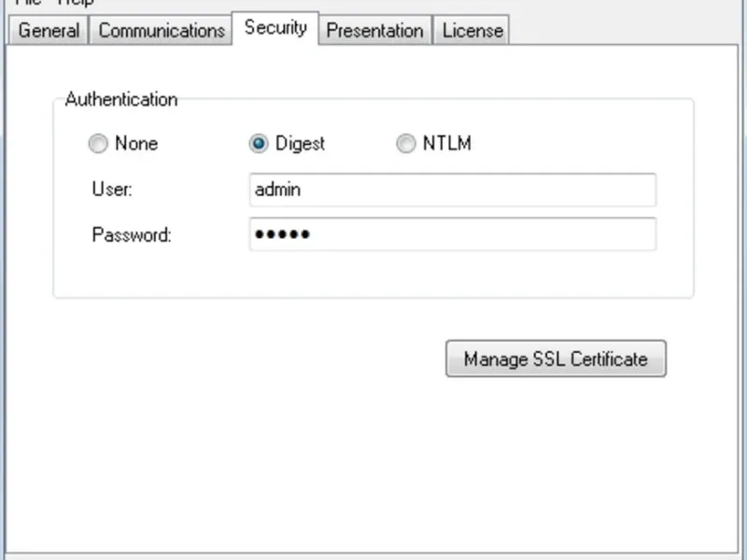Screen dimensions: 747x560
Task: Open the File menu
Action: [26, 3]
